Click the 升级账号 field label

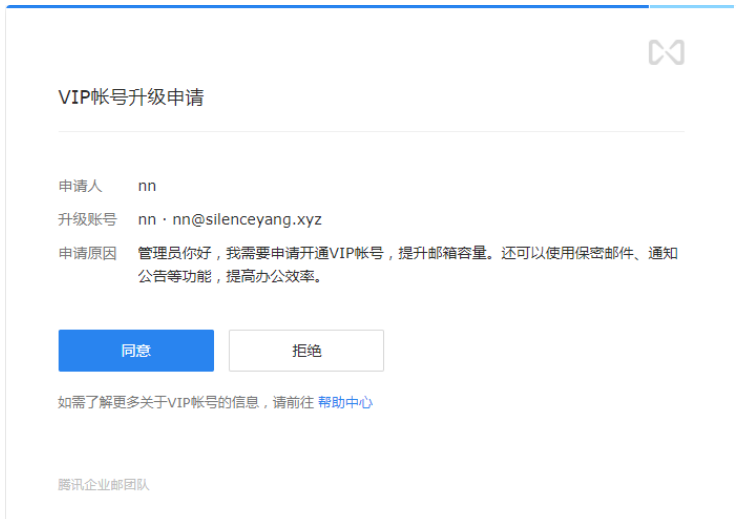87,220
